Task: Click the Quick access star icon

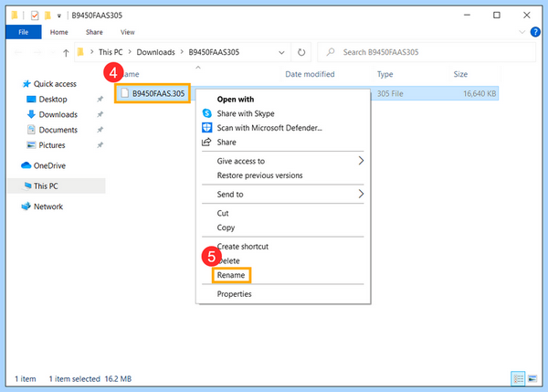Action: pyautogui.click(x=26, y=84)
